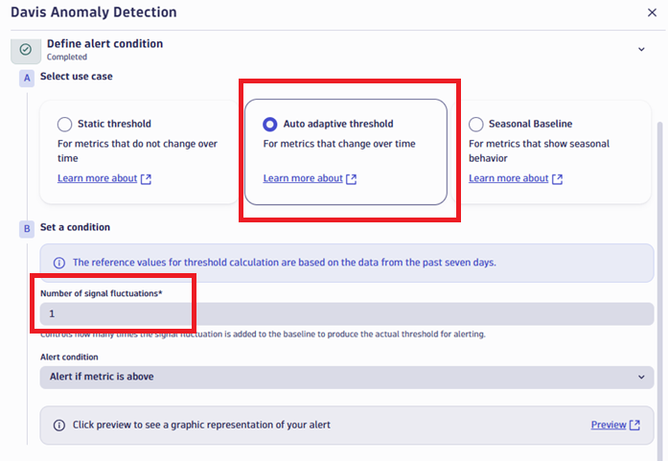
Task: Click the Select use case heading
Action: point(76,76)
